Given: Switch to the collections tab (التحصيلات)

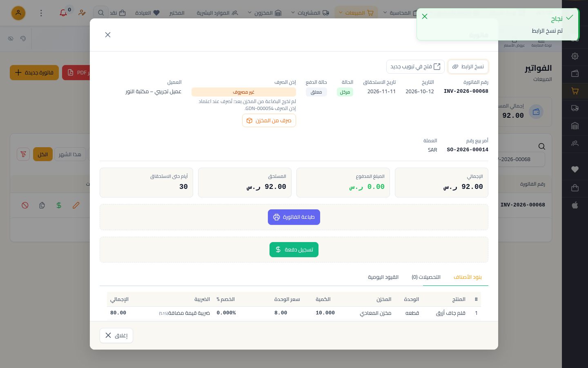Looking at the screenshot, I should [426, 277].
